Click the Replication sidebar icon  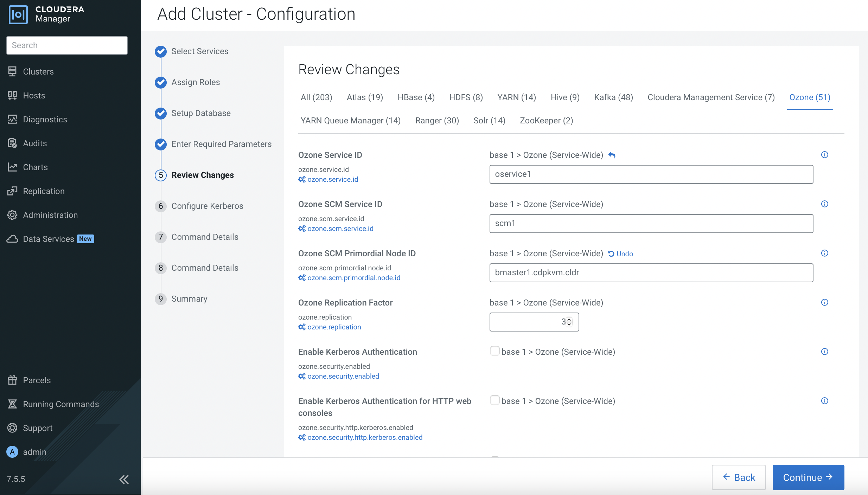point(12,191)
